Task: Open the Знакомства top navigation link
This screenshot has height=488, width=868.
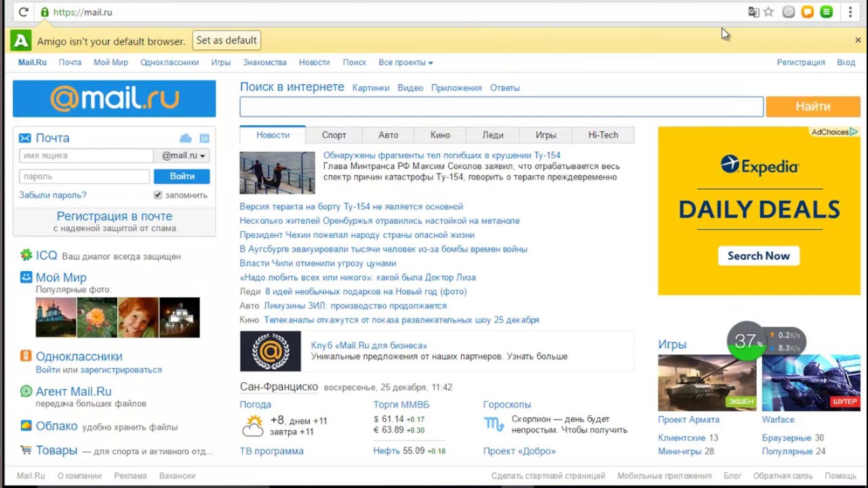Action: click(264, 62)
